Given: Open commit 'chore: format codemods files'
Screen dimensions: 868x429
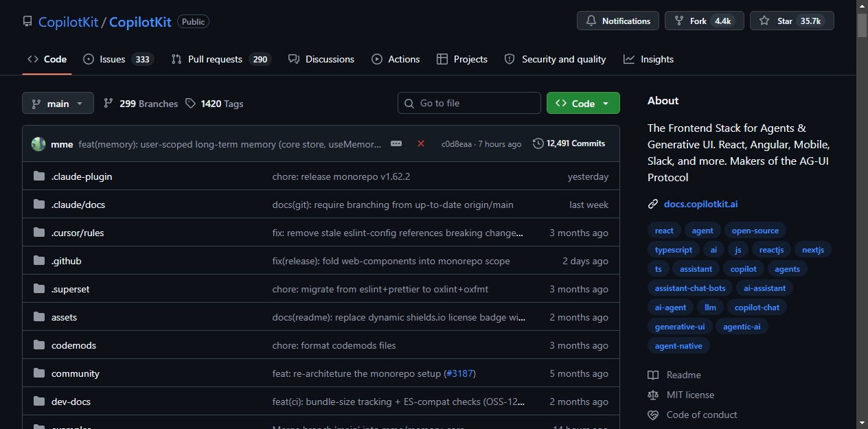Looking at the screenshot, I should (x=334, y=345).
